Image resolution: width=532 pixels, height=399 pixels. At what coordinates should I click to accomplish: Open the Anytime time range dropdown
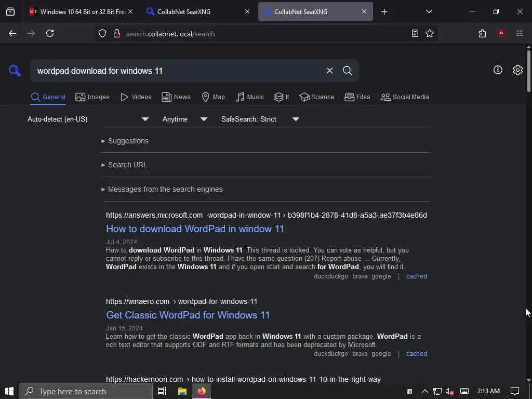coord(184,119)
